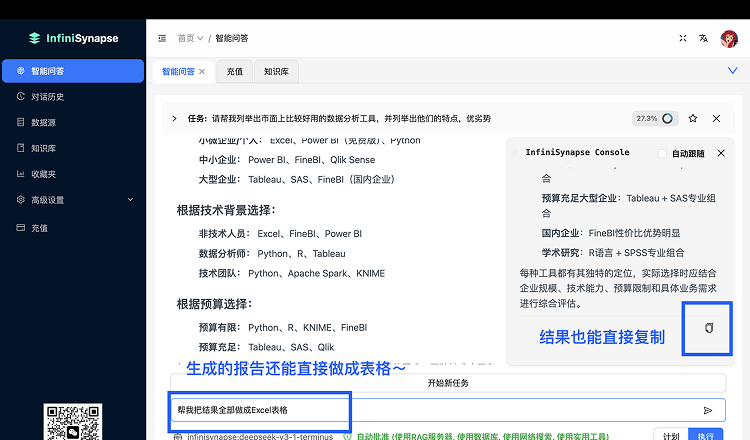750x440 pixels.
Task: Switch to the 充值 tab
Action: (234, 72)
